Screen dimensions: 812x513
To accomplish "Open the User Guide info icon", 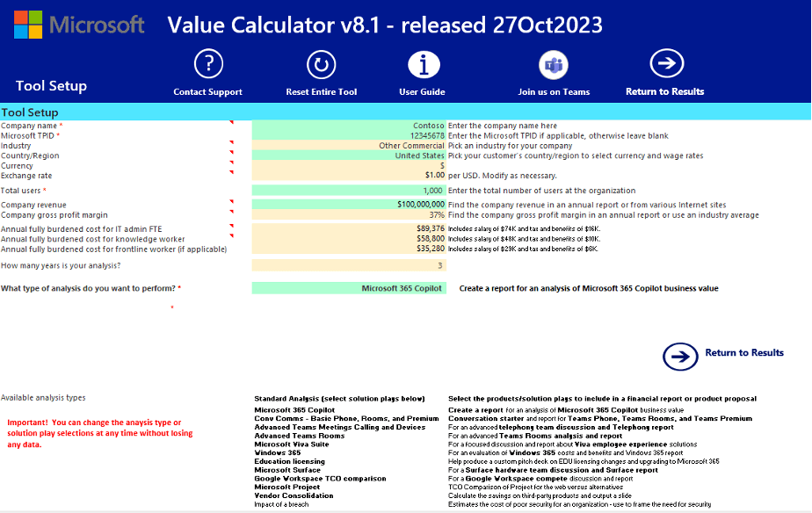I will (424, 64).
